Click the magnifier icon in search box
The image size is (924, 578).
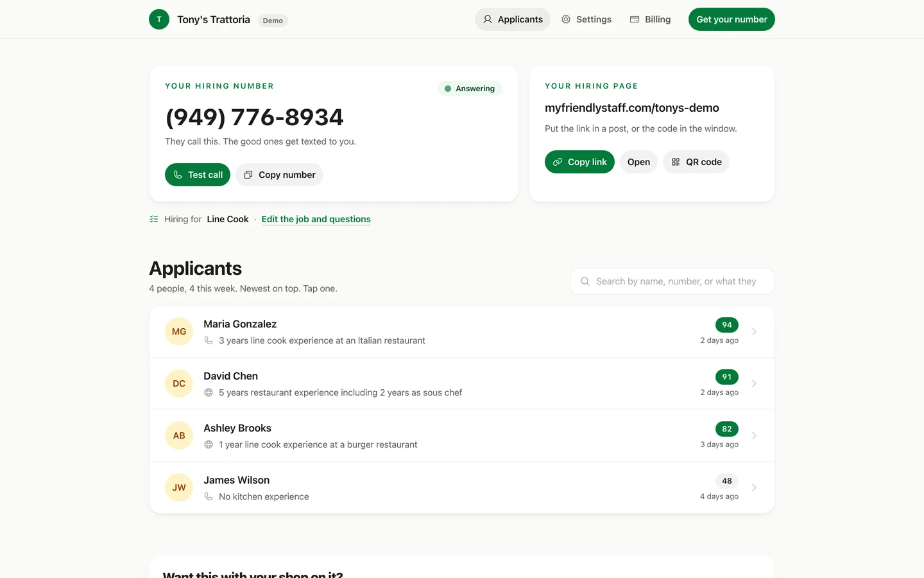point(585,281)
